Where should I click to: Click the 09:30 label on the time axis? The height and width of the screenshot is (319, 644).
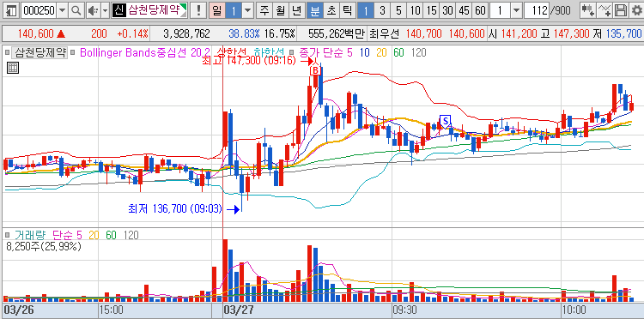coord(406,309)
